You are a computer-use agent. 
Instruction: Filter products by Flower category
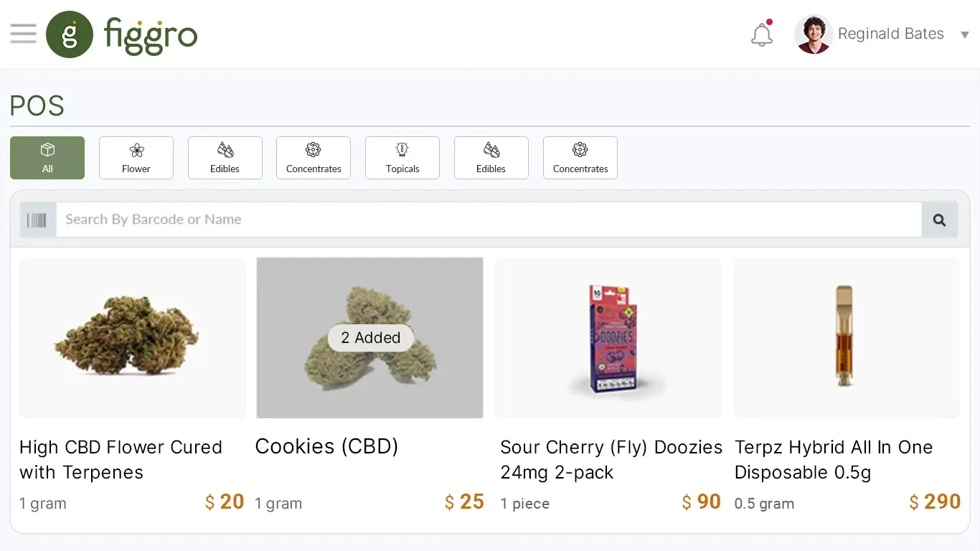coord(136,158)
